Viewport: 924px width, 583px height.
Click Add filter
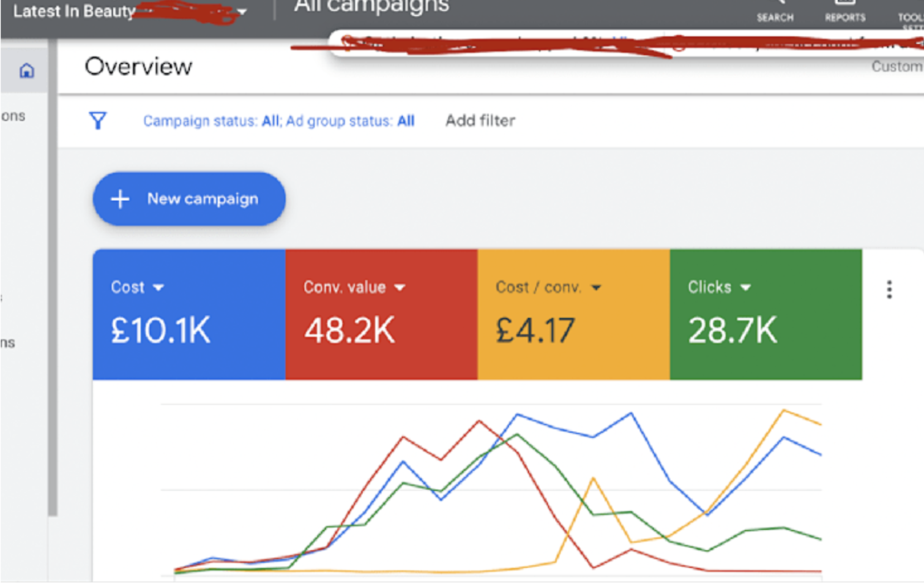(480, 121)
